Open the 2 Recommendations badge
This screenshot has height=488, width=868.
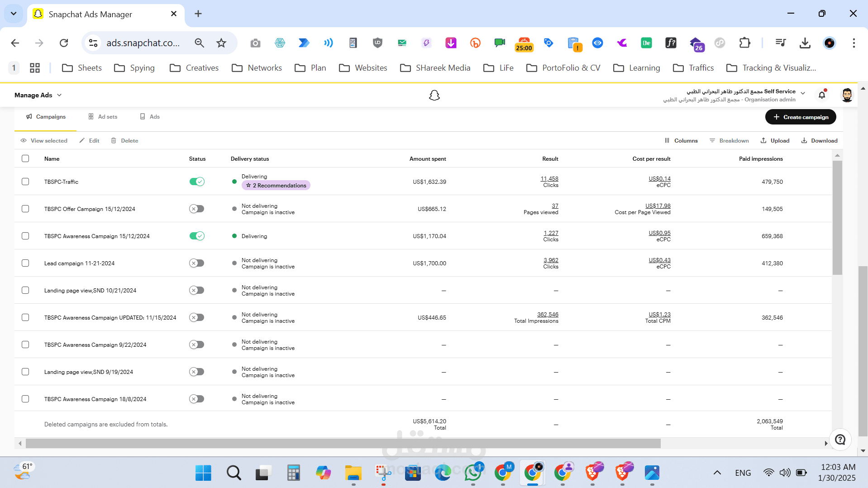pos(276,186)
